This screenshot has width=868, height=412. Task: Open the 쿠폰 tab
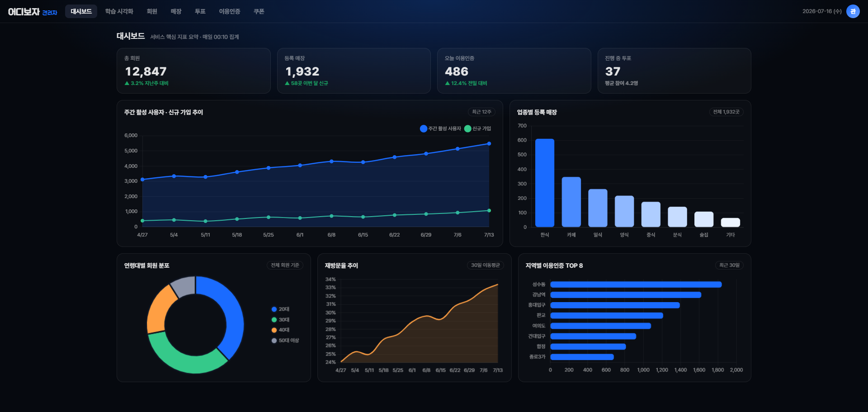click(x=259, y=11)
